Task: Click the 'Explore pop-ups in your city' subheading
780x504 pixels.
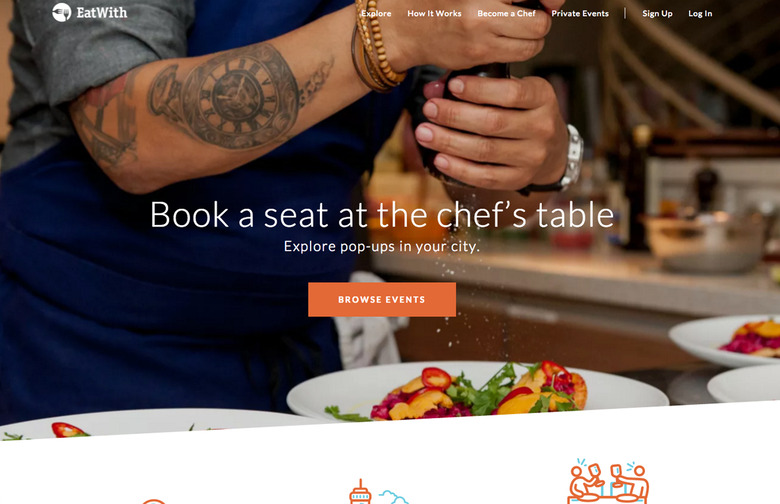Action: pyautogui.click(x=382, y=246)
